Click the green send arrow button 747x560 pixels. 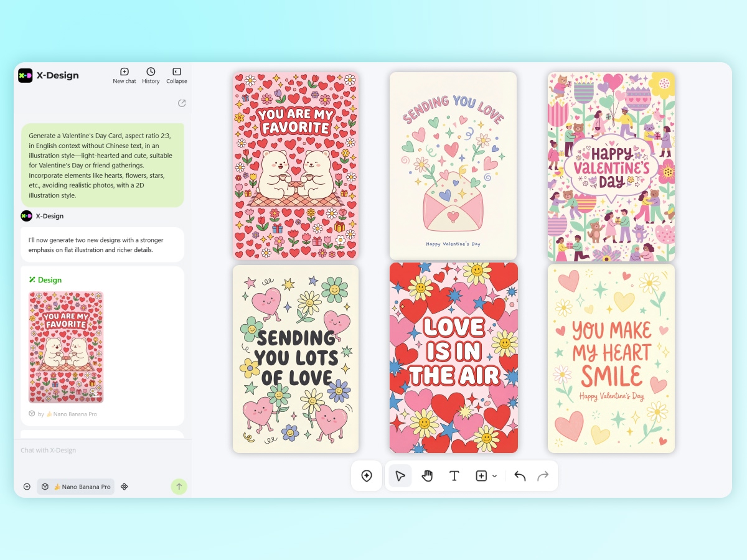pos(179,487)
